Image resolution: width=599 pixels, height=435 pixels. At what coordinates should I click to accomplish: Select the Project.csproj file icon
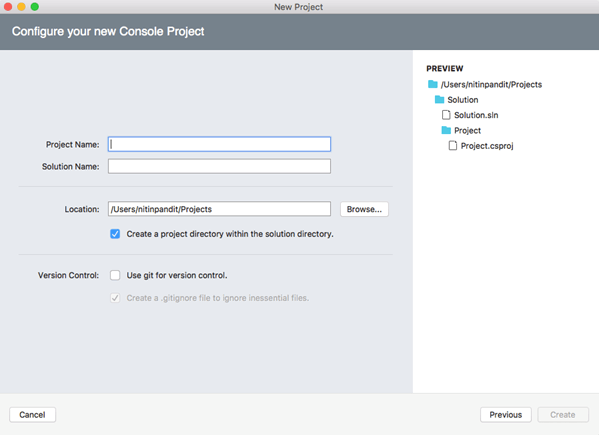tap(453, 146)
